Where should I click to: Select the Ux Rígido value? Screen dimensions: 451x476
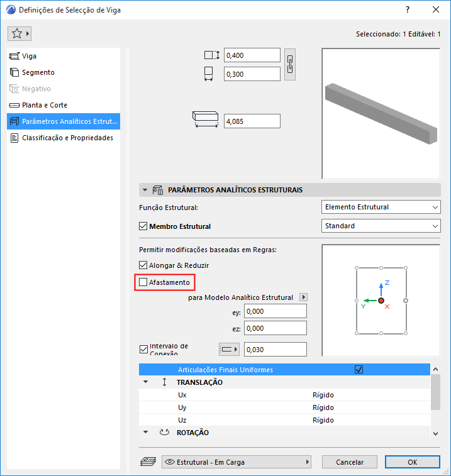(323, 395)
